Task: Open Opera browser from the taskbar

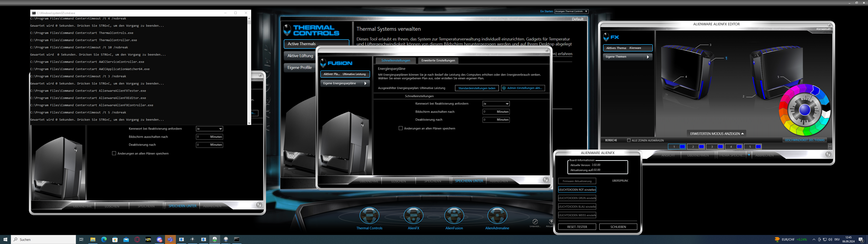Action: (x=137, y=239)
